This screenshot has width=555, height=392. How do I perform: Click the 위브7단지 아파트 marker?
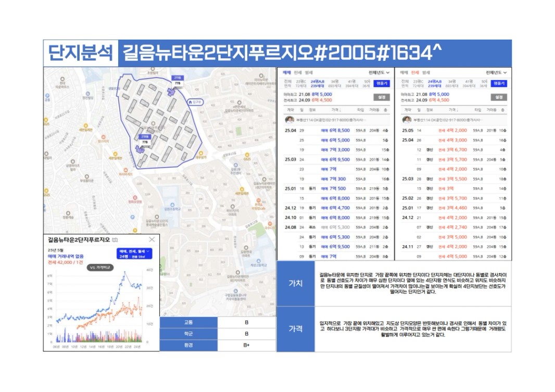233,210
